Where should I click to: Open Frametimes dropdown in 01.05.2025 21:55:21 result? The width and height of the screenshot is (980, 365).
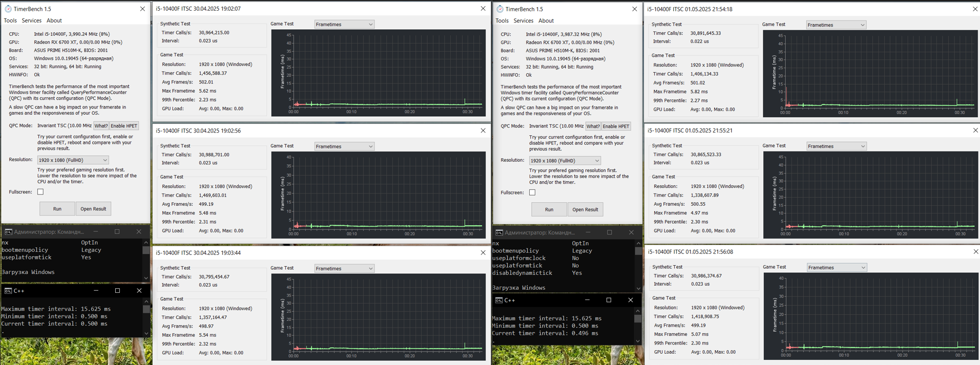837,146
